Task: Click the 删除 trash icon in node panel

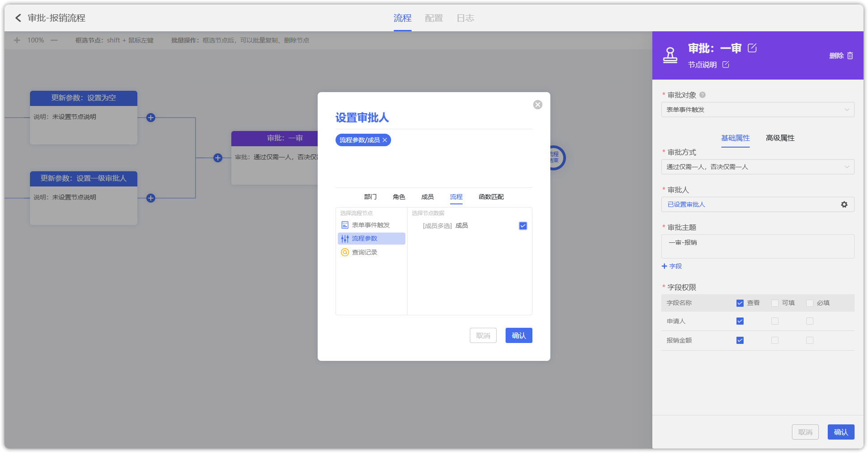Action: (850, 55)
